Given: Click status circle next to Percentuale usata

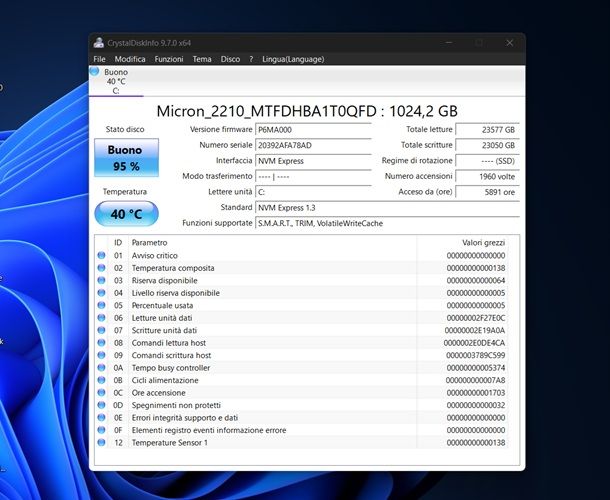Looking at the screenshot, I should tap(101, 305).
